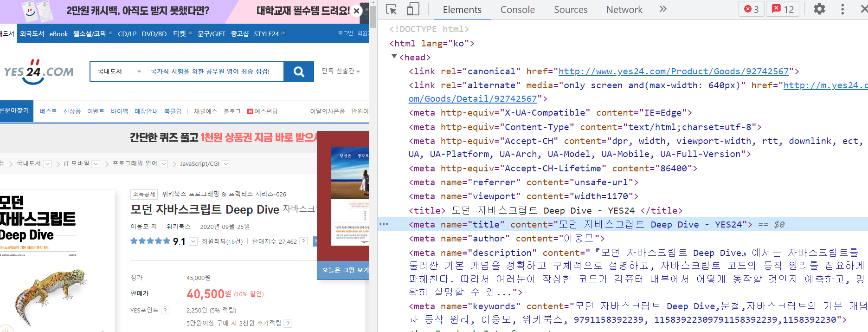Expand the 국내도서 breadcrumb dropdown arrow
Viewport: 868px width, 332px height.
point(47,164)
